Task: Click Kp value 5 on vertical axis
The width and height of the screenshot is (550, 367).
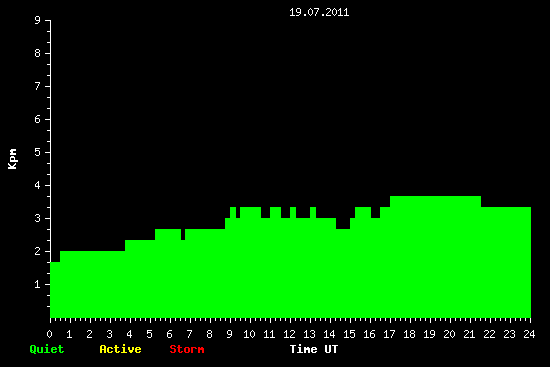Action: pos(38,152)
